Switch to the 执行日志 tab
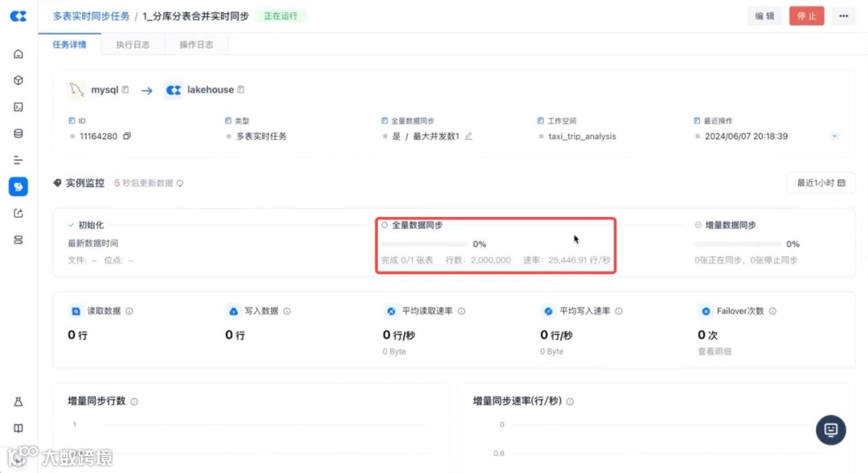The image size is (868, 473). tap(133, 45)
